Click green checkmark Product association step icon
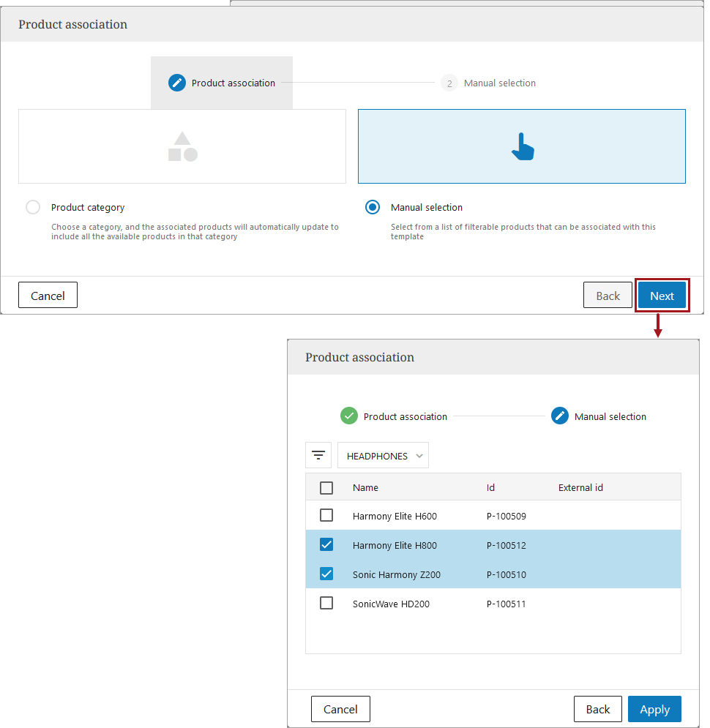This screenshot has width=710, height=728. pos(349,416)
